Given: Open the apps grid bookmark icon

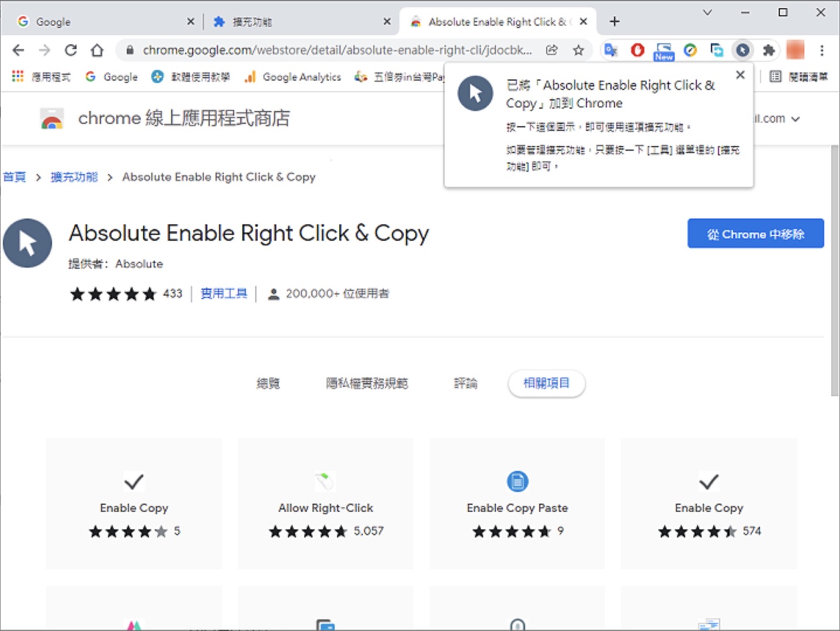Looking at the screenshot, I should click(18, 77).
